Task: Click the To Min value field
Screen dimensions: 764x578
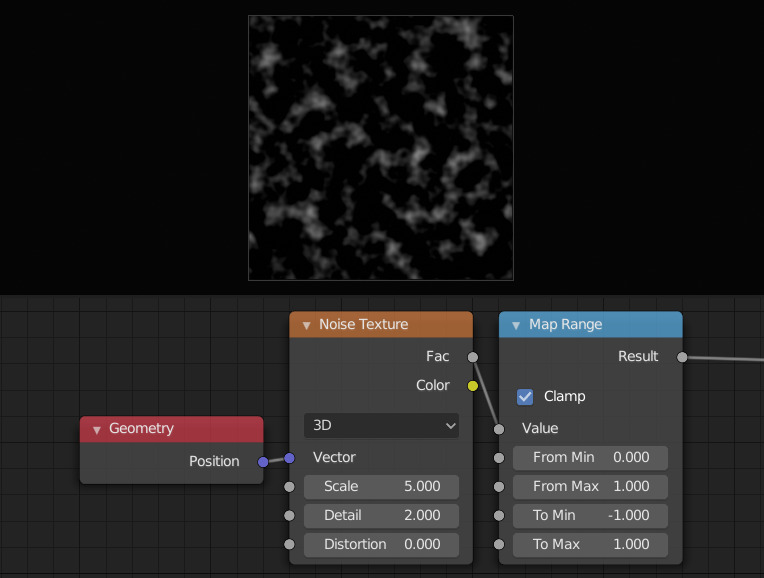Action: [590, 516]
